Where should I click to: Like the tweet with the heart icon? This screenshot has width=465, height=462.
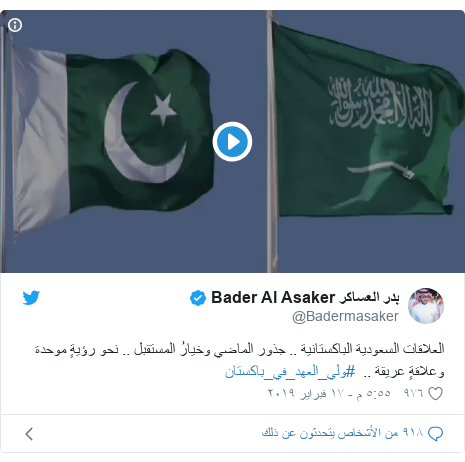click(x=435, y=394)
